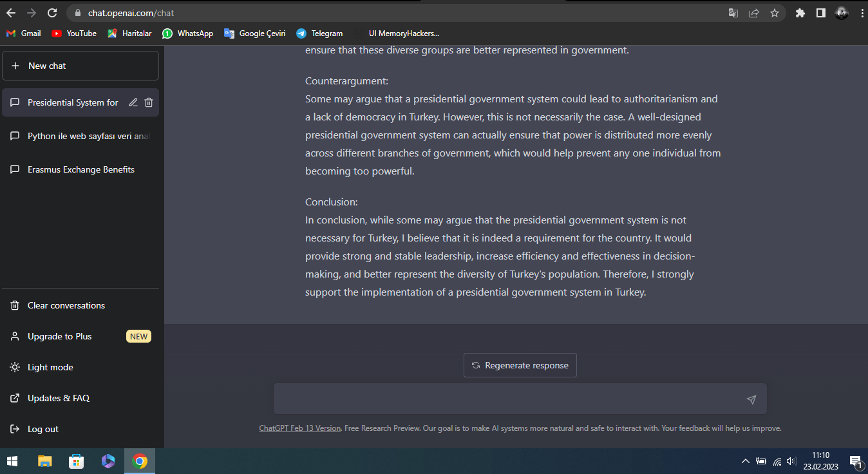Viewport: 868px width, 474px height.
Task: Show hidden system tray icons
Action: (746, 461)
